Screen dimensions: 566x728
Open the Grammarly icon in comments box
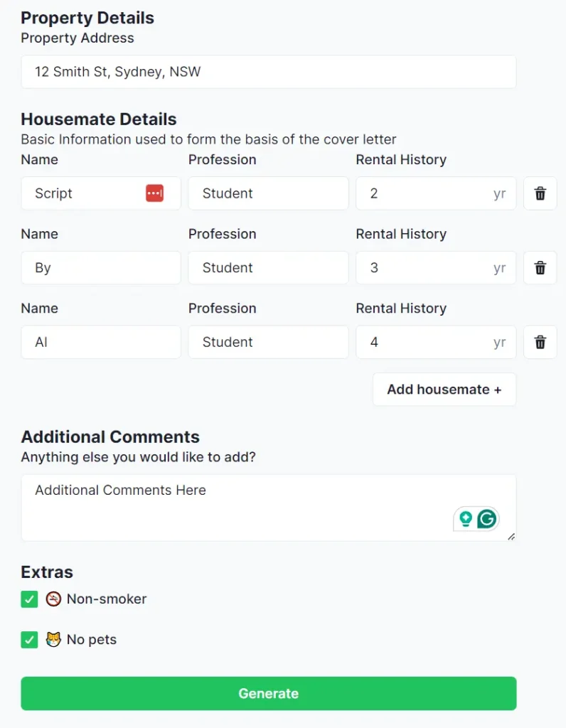tap(486, 519)
